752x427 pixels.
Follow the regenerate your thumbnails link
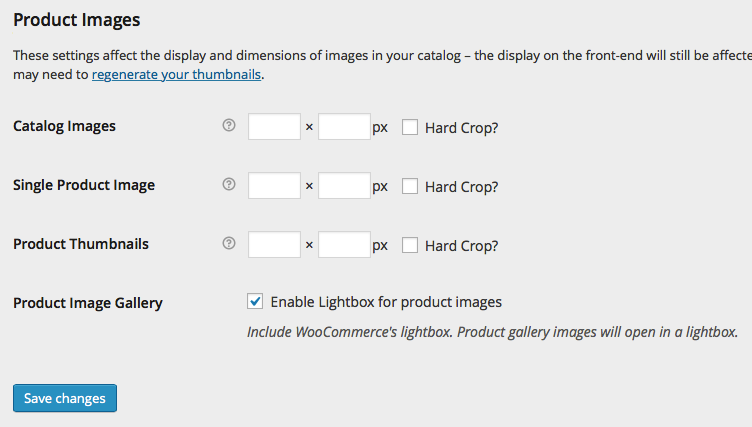(176, 74)
